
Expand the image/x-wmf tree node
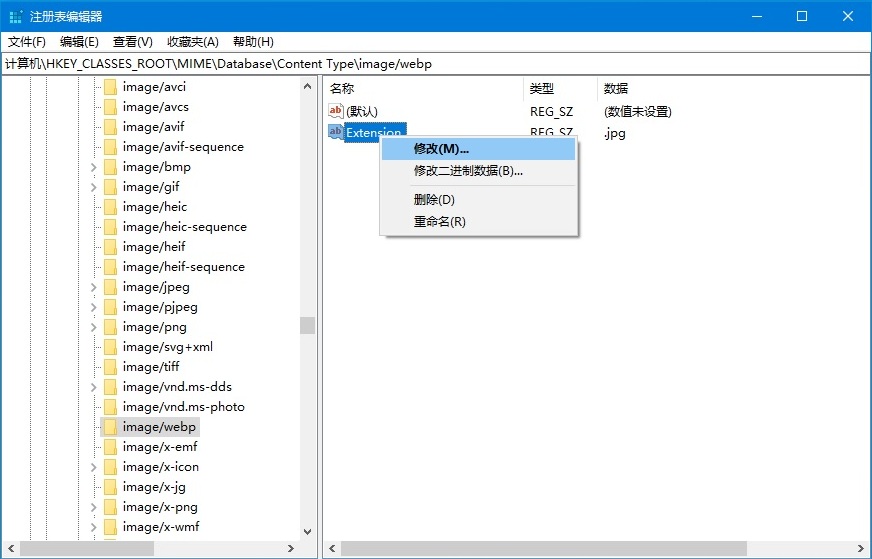pos(93,528)
